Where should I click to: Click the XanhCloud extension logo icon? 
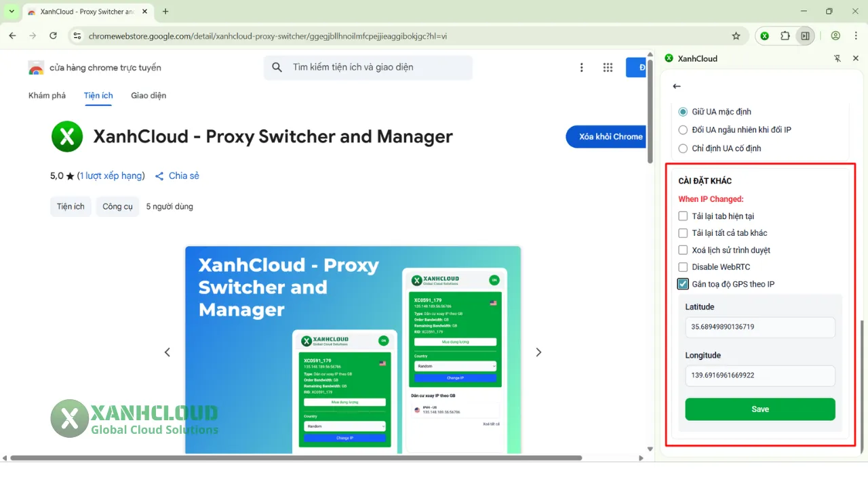click(66, 137)
